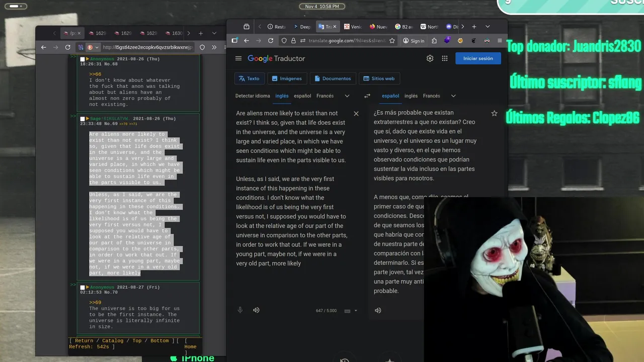Set target language to inglés
Viewport: 644px width, 362px height.
pos(411,96)
